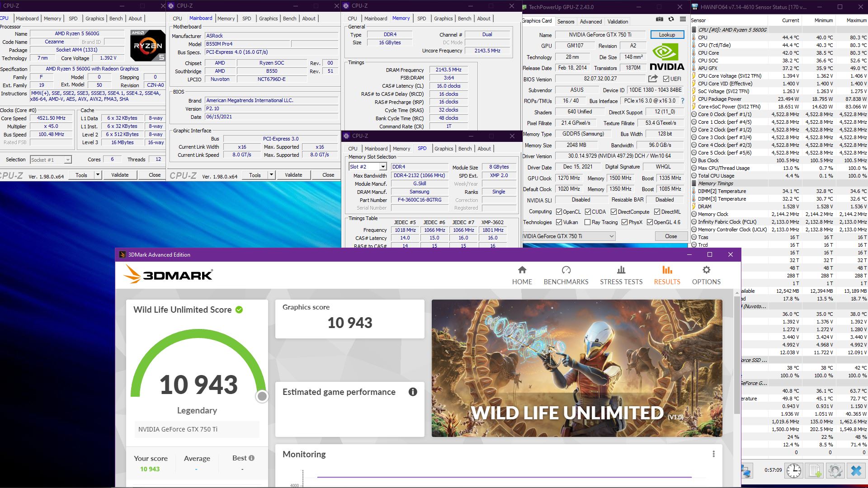868x488 pixels.
Task: Click Wild Life Unlimited thumbnail image
Action: tap(576, 368)
